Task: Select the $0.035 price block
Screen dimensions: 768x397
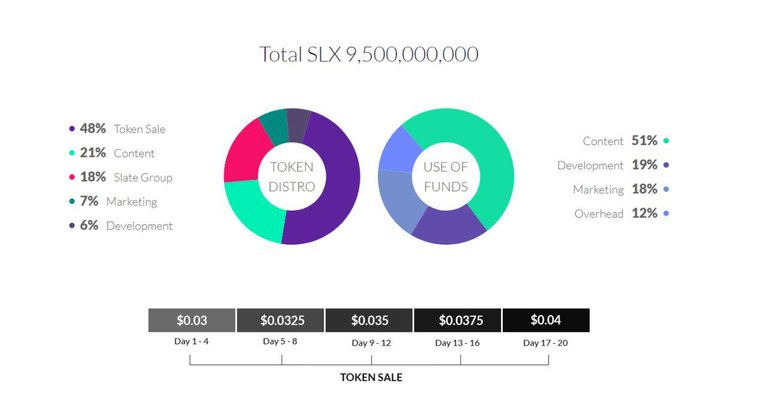Action: pos(369,320)
